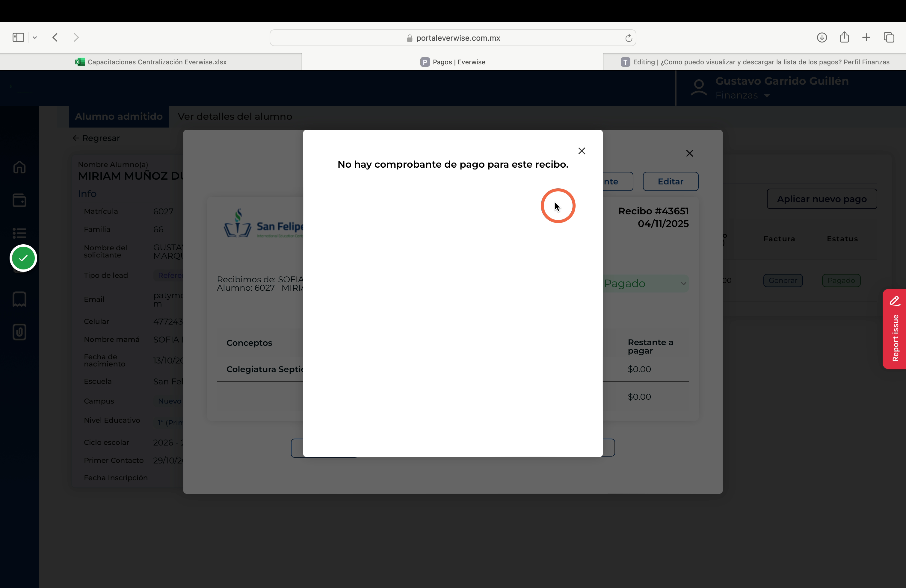Click the Factura column header

pos(779,239)
